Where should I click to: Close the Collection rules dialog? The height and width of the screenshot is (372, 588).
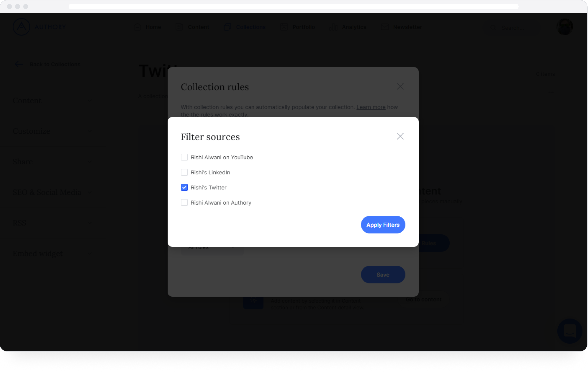(400, 86)
